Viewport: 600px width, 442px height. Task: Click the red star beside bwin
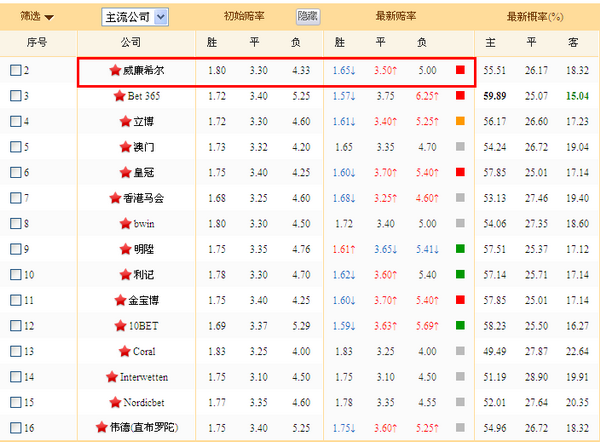[125, 223]
